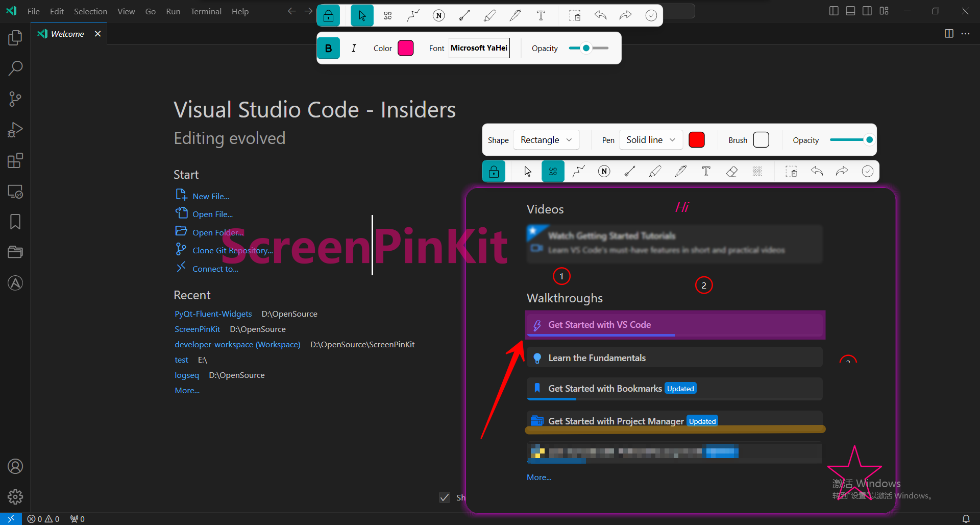The height and width of the screenshot is (525, 980).
Task: Select the eraser tool in lower toolbar
Action: click(x=732, y=172)
